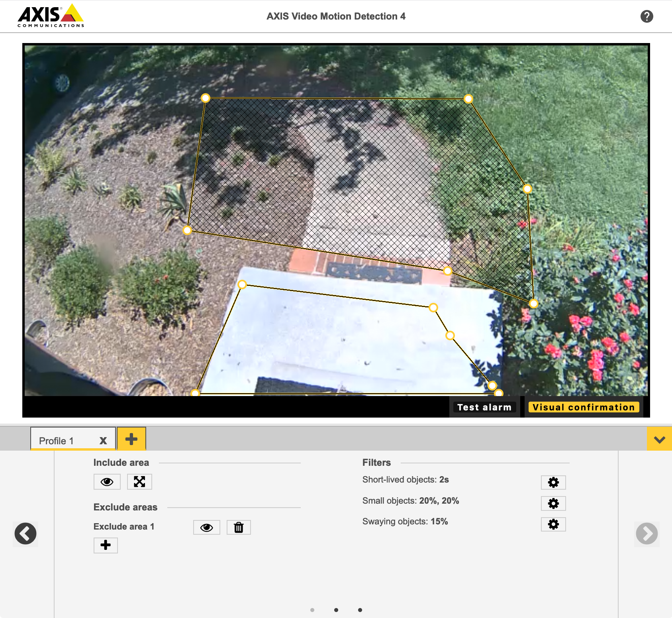Open Small objects filter settings gear
This screenshot has height=618, width=672.
553,503
